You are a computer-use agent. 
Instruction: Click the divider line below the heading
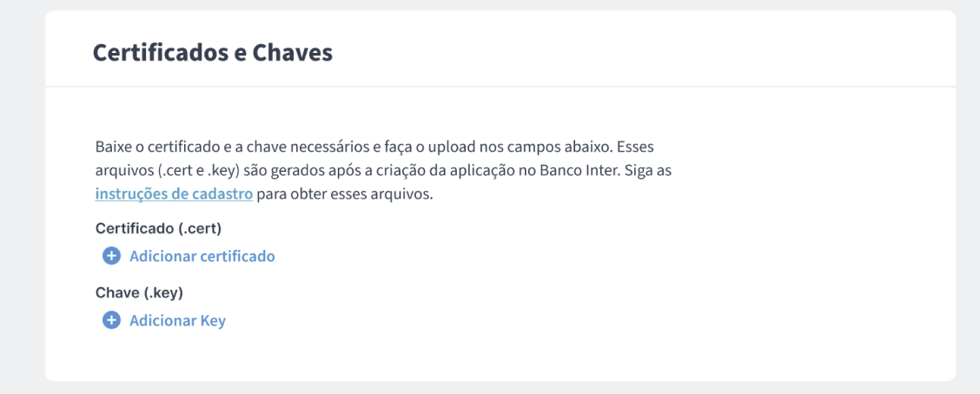(x=500, y=86)
